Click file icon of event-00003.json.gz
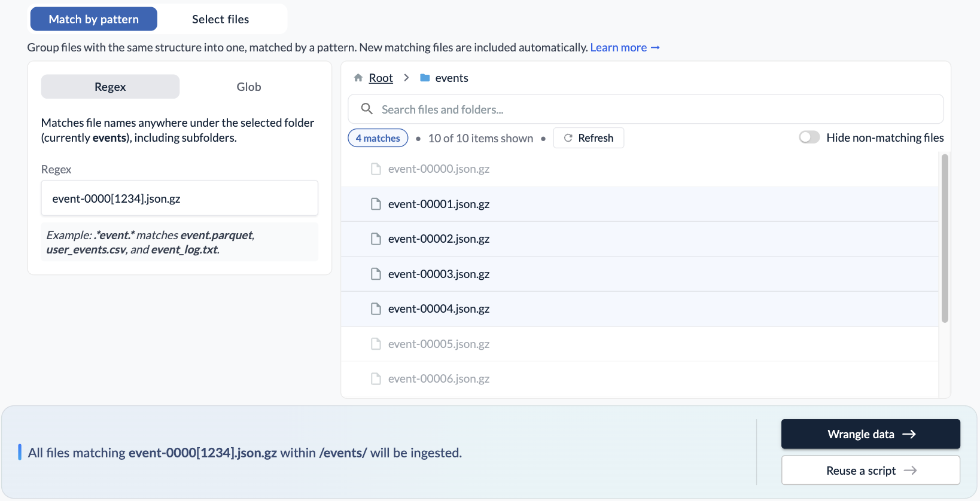Screen dimensions: 980x501 pyautogui.click(x=376, y=274)
